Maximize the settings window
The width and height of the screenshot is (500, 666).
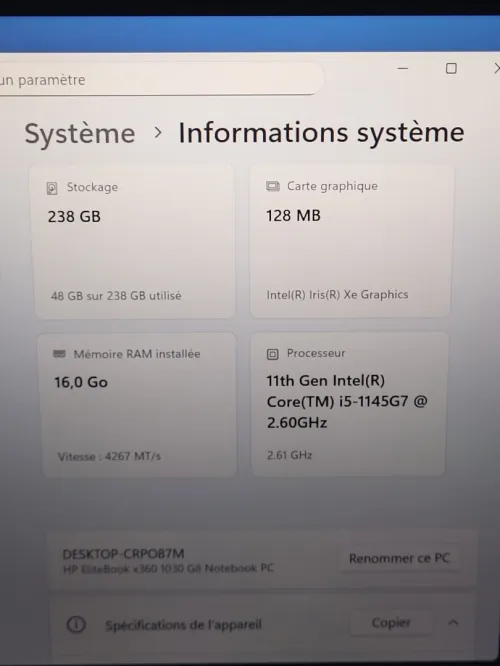(x=451, y=68)
